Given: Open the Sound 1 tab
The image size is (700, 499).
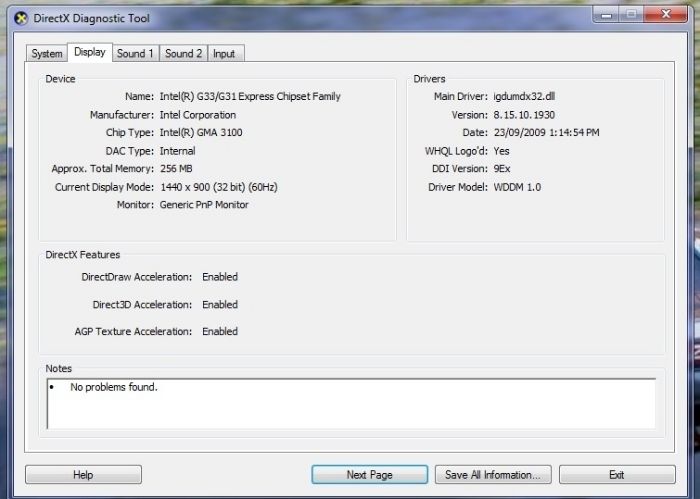Looking at the screenshot, I should (x=135, y=54).
